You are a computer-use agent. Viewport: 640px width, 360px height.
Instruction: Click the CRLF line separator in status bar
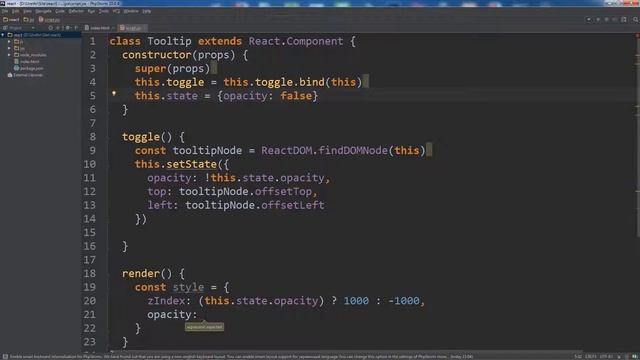coord(590,356)
